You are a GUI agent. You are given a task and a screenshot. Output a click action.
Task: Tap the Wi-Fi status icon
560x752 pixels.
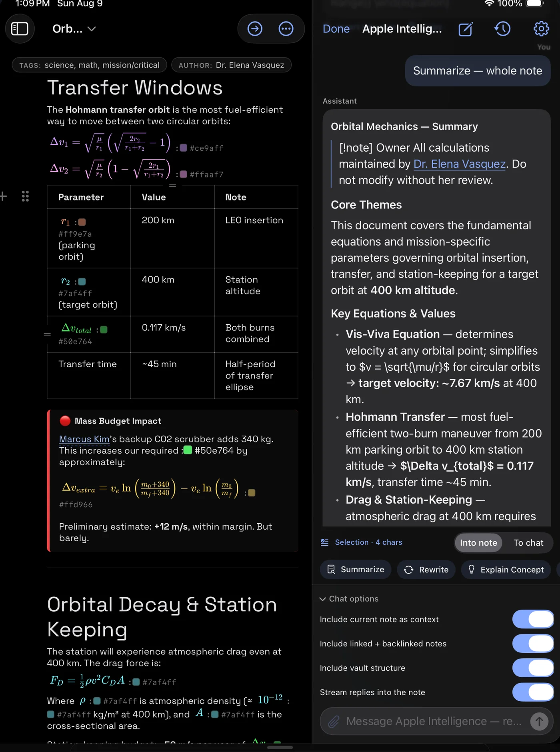coord(489,4)
